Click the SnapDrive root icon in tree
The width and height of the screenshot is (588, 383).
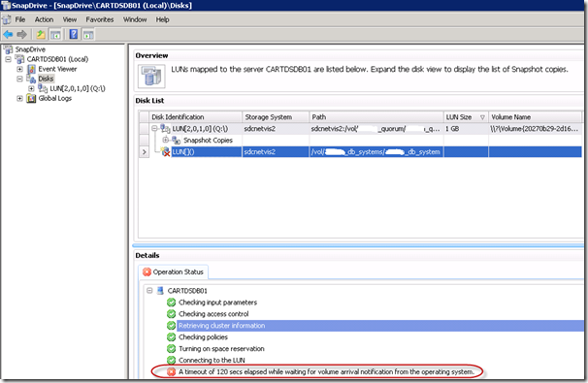(x=9, y=49)
